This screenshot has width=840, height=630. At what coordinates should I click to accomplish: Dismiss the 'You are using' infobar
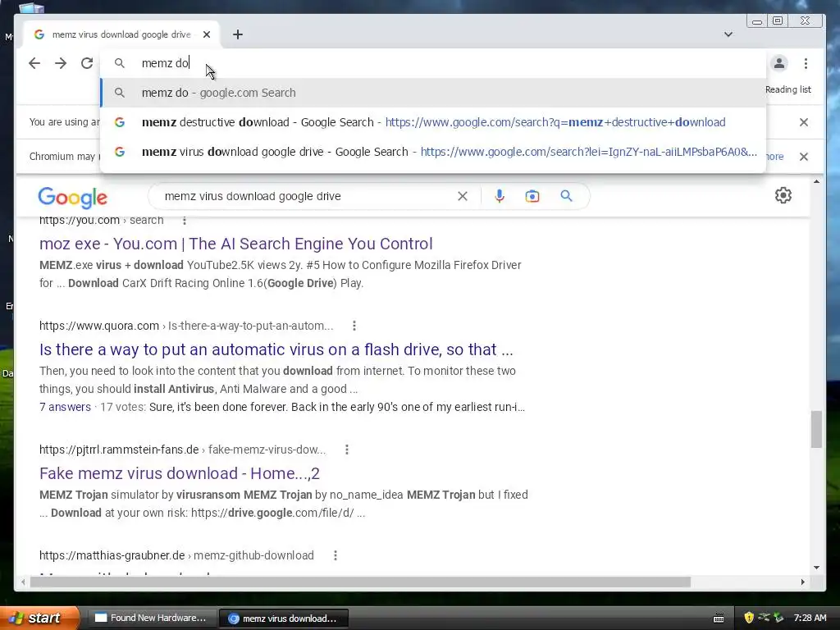coord(804,122)
